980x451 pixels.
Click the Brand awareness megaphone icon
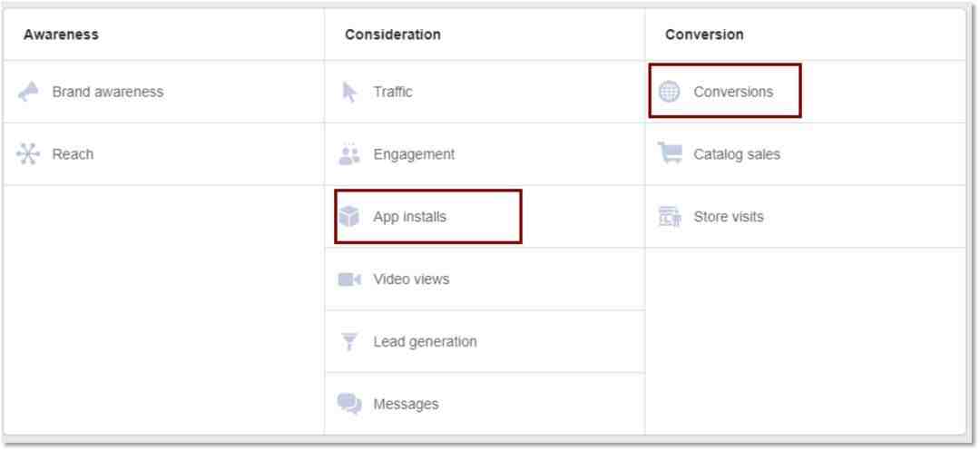click(x=27, y=92)
